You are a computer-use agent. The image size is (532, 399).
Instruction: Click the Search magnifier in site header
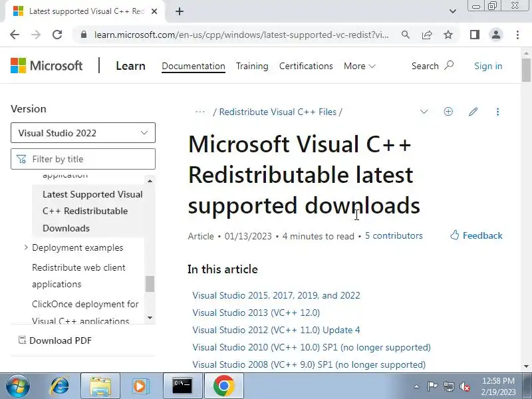click(x=449, y=65)
